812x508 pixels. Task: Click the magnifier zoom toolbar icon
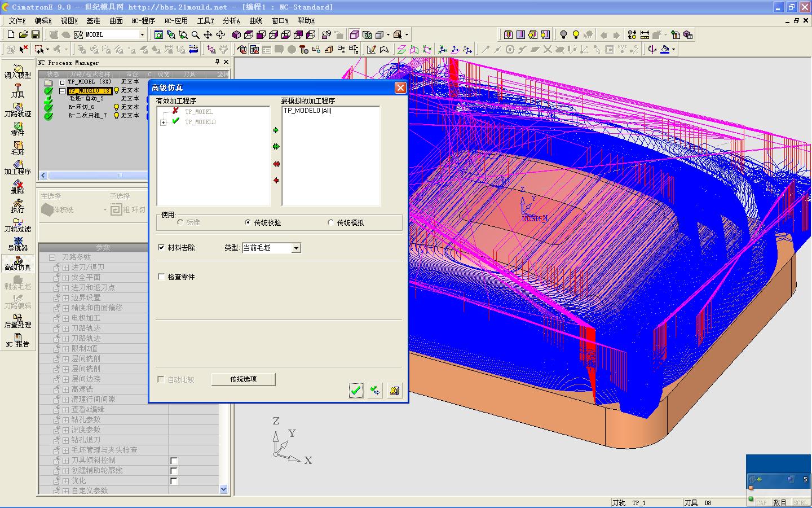tap(195, 34)
